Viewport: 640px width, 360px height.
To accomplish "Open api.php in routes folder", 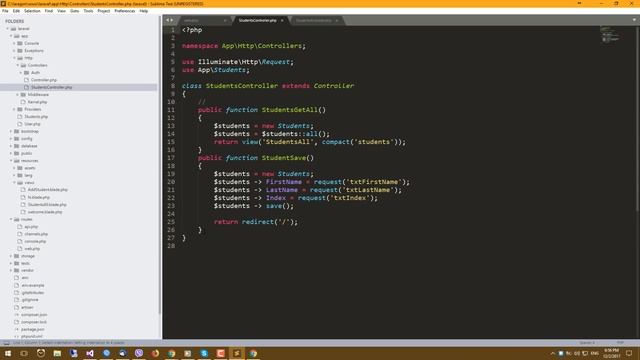I will (x=31, y=227).
